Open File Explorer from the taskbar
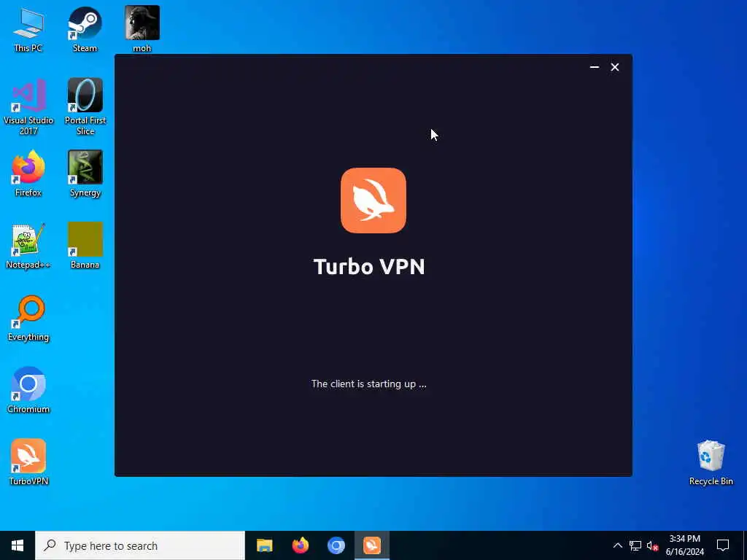The image size is (747, 560). 264,545
